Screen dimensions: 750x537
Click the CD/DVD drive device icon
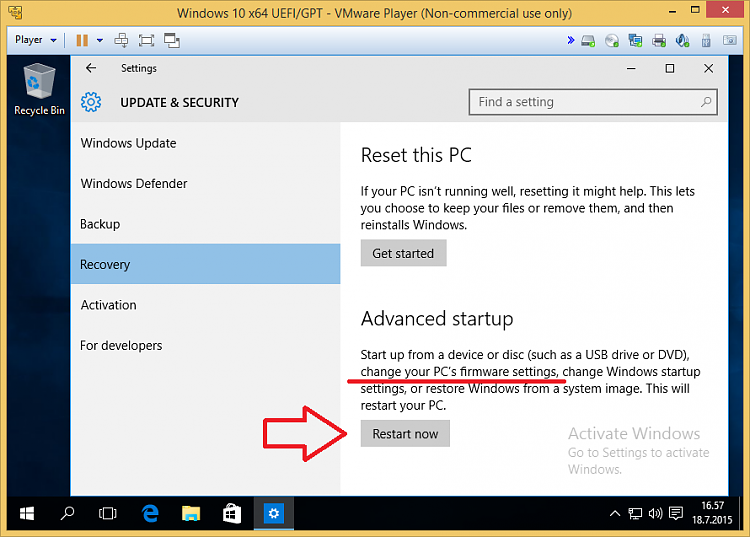point(612,41)
